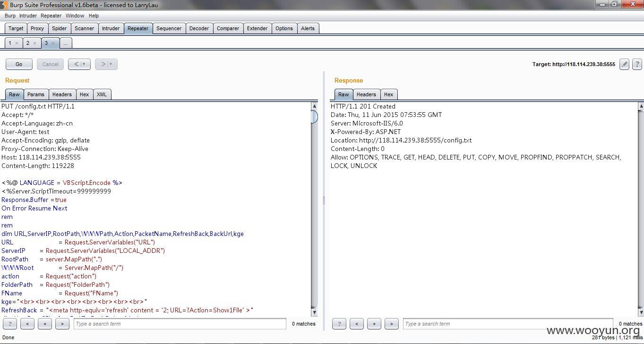Image resolution: width=644 pixels, height=344 pixels.
Task: Go to next match in response search
Action: point(392,324)
